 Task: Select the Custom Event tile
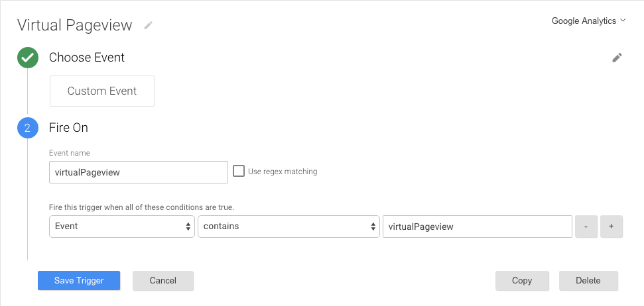(102, 91)
